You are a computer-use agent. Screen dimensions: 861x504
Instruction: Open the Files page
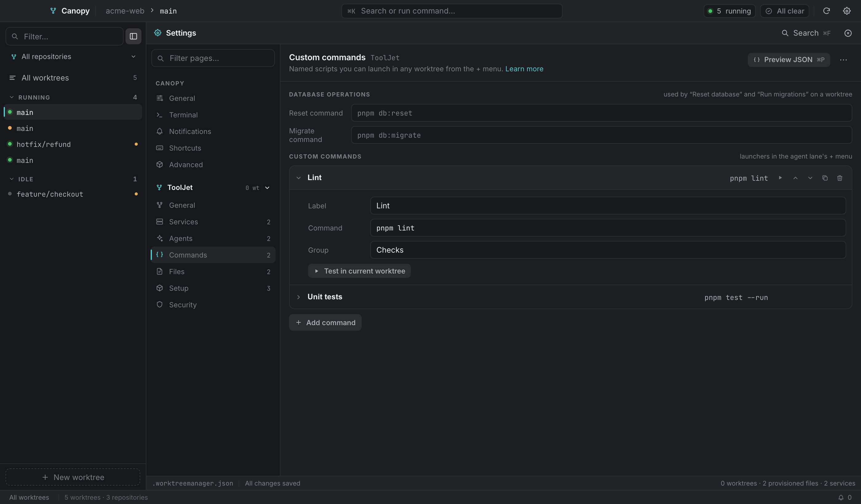tap(213, 271)
